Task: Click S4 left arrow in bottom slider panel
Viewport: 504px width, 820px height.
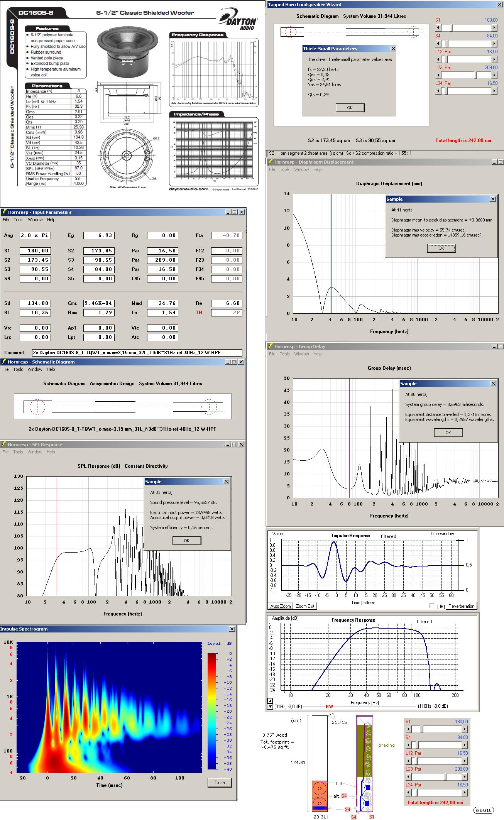Action: (x=409, y=745)
